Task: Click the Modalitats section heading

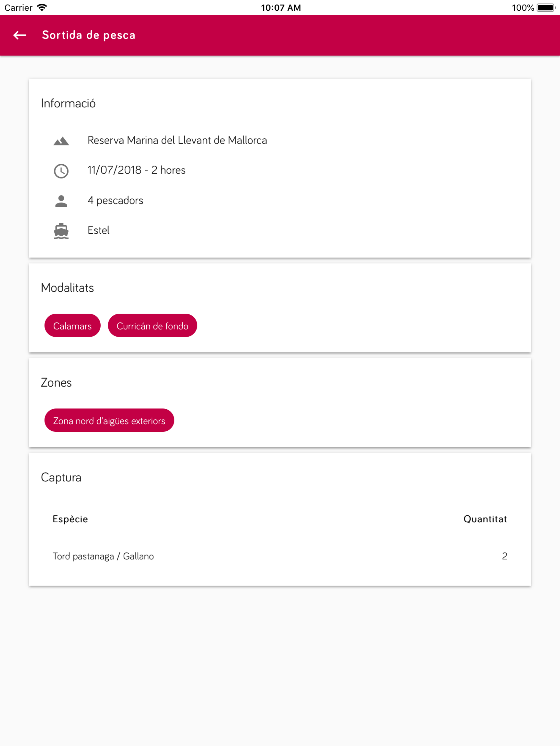Action: (x=67, y=288)
